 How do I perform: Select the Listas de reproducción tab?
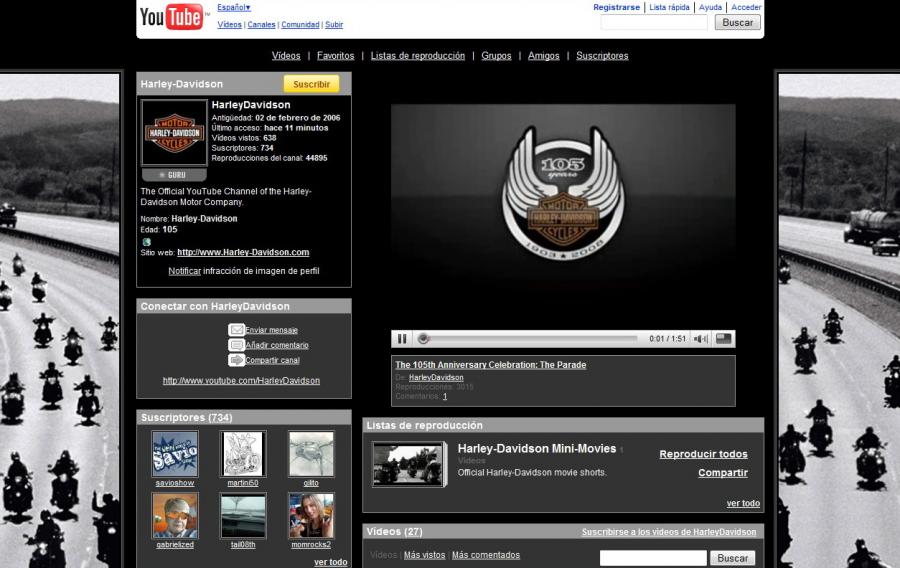click(x=417, y=56)
